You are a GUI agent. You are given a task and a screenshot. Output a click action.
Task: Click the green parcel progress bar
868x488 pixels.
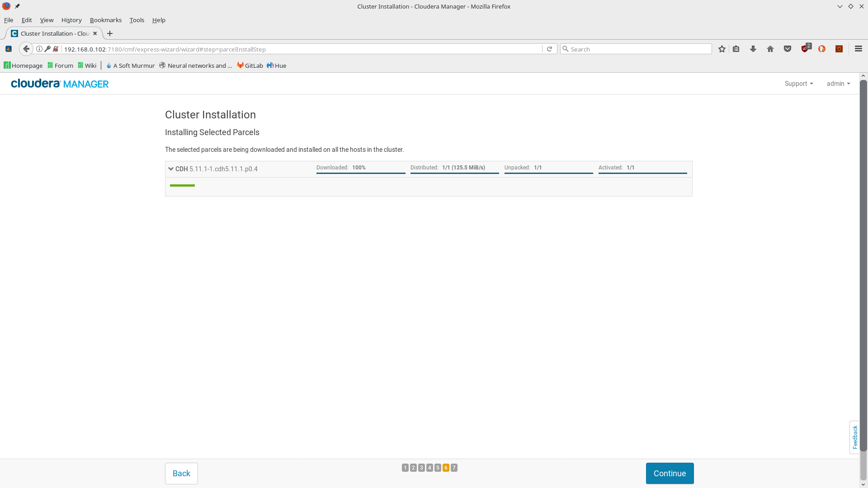(182, 185)
